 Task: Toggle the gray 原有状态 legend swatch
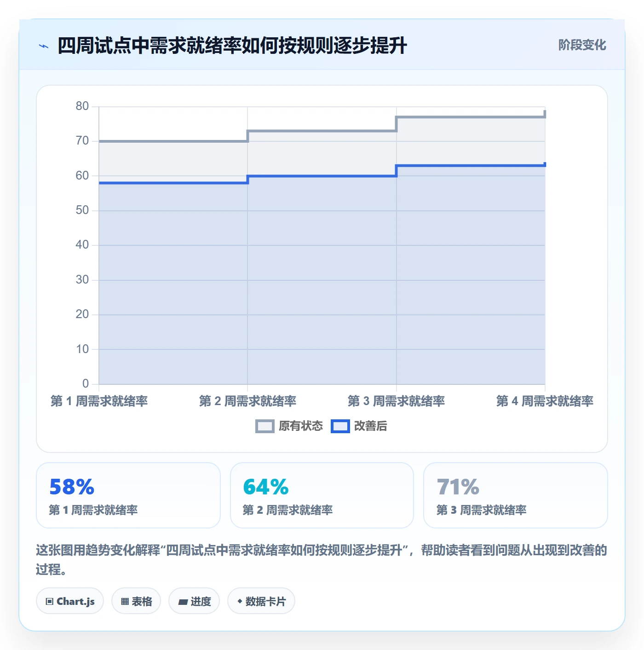click(x=264, y=426)
